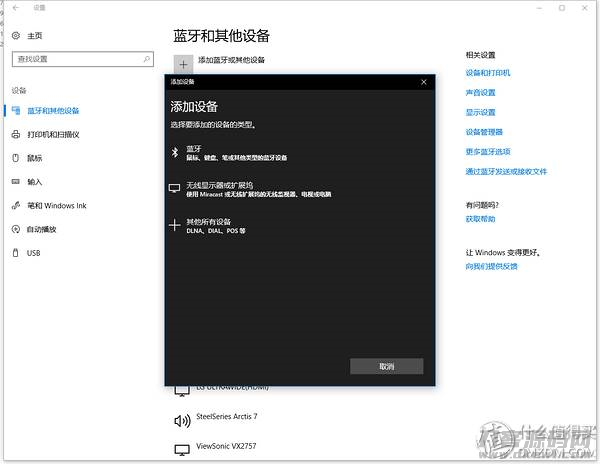The height and width of the screenshot is (464, 600).
Task: Click the 取消 button
Action: click(386, 366)
